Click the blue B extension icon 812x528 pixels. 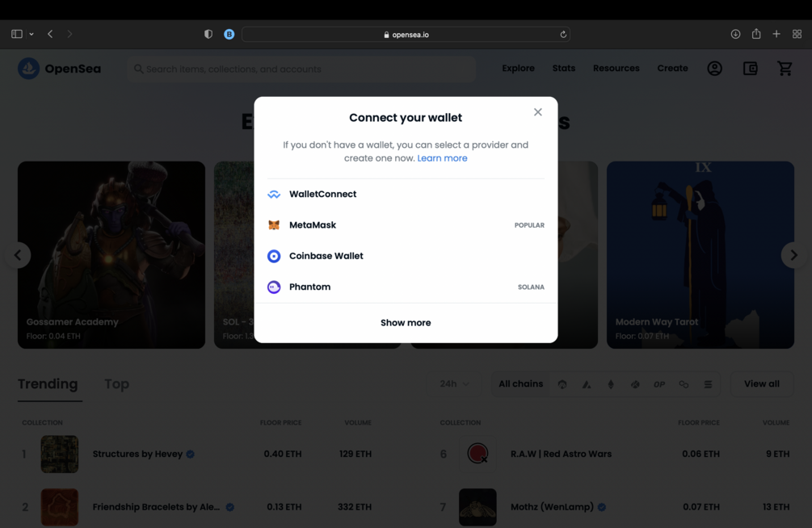(229, 34)
